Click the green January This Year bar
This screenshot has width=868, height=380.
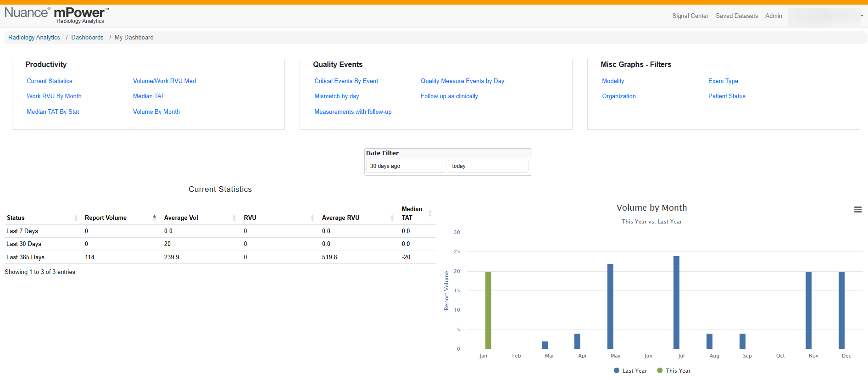point(488,310)
